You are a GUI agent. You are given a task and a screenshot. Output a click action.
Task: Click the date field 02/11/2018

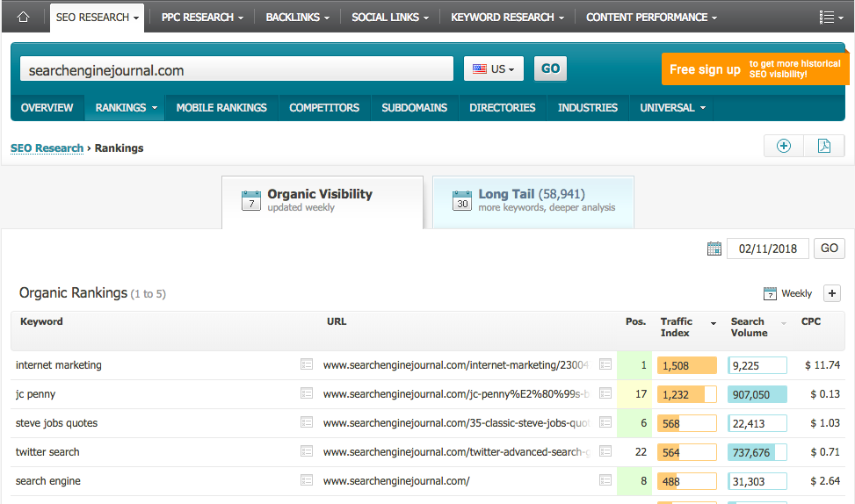click(x=768, y=248)
